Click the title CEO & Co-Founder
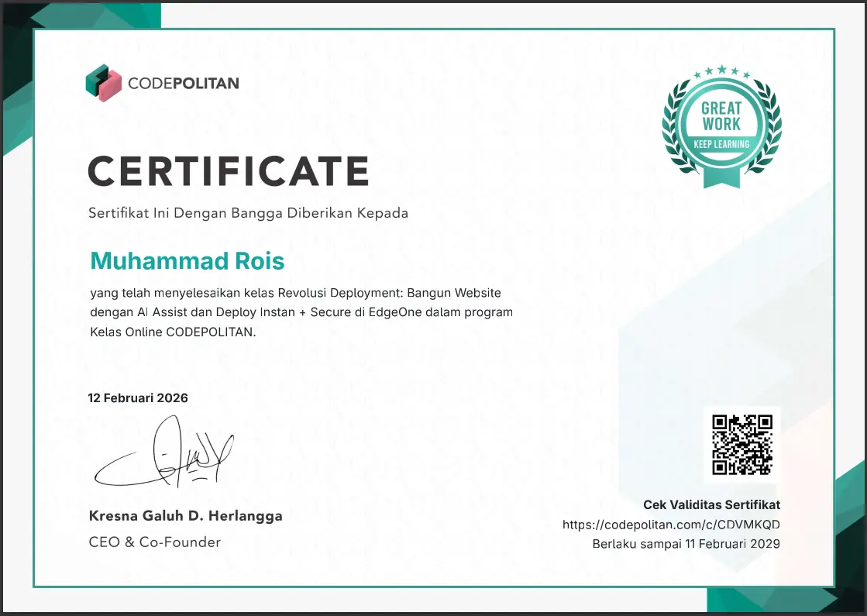Image resolution: width=867 pixels, height=616 pixels. point(155,542)
